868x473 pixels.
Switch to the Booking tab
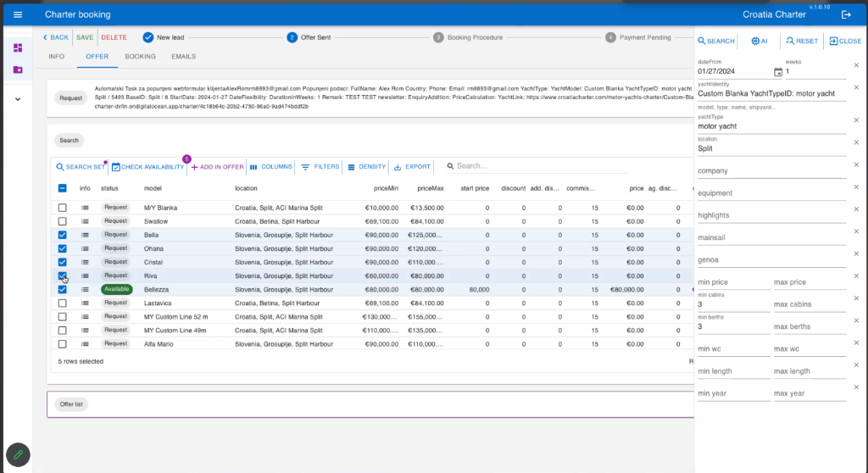click(x=140, y=57)
